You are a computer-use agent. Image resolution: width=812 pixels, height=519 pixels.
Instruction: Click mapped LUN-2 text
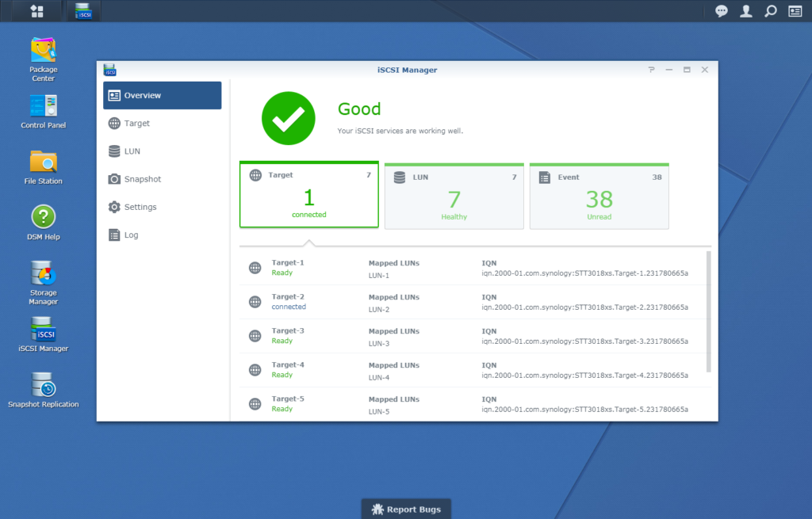[378, 310]
